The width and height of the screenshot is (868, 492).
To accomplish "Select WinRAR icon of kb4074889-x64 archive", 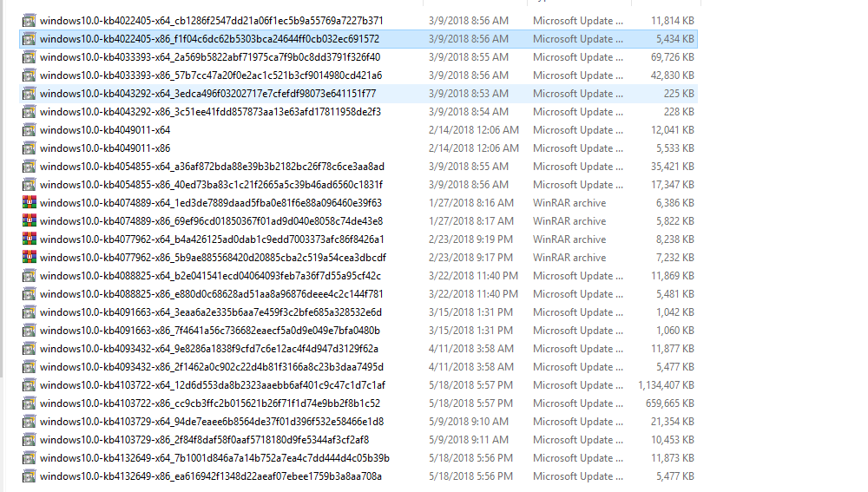I will point(30,203).
